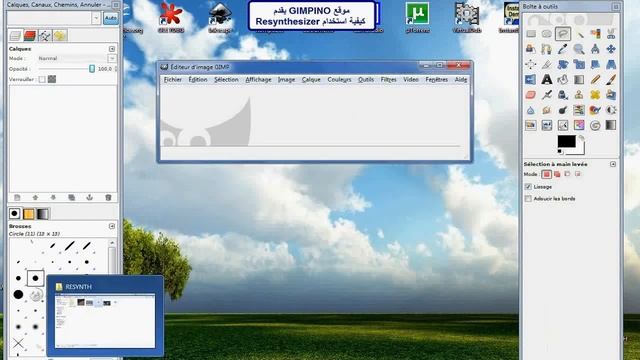Select the Rectangle Select tool
Viewport: 640px width, 360px height.
click(x=531, y=34)
